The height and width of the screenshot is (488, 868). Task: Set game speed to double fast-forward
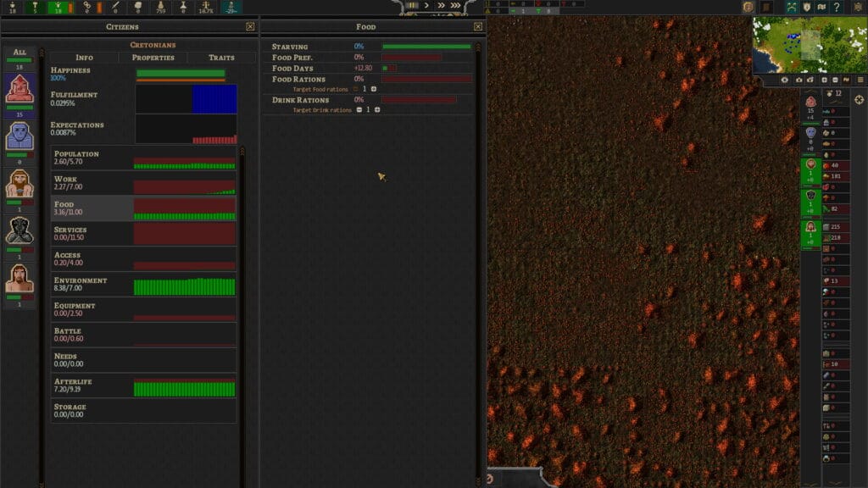click(441, 6)
